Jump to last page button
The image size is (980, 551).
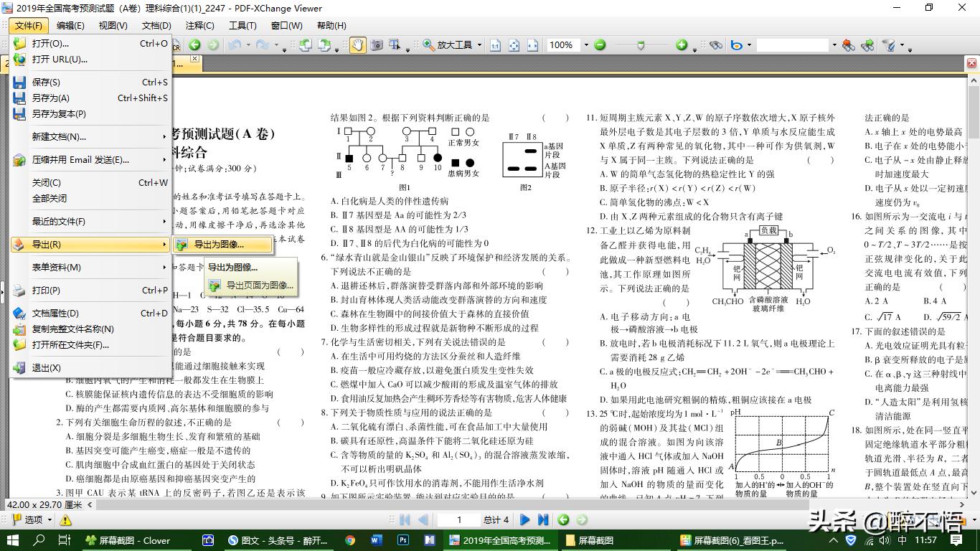(543, 519)
